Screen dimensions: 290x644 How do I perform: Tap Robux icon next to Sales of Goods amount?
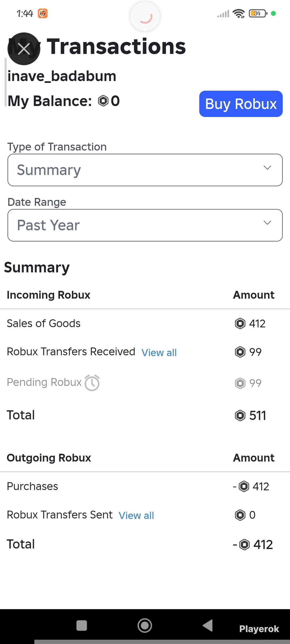(x=240, y=323)
